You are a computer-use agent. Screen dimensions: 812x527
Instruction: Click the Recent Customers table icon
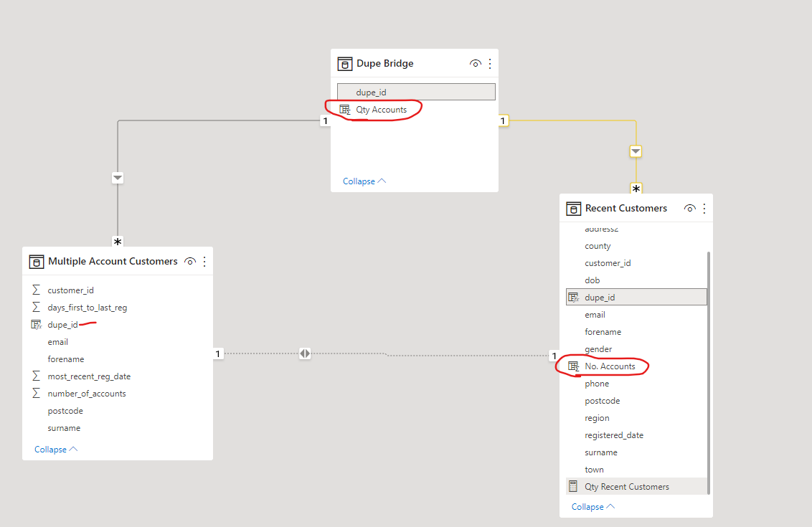click(x=573, y=209)
